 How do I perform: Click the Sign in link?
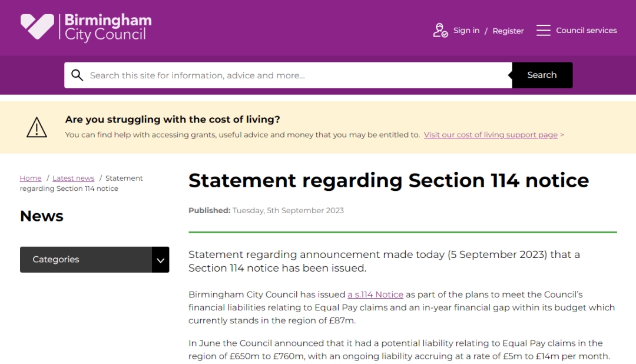pyautogui.click(x=466, y=31)
